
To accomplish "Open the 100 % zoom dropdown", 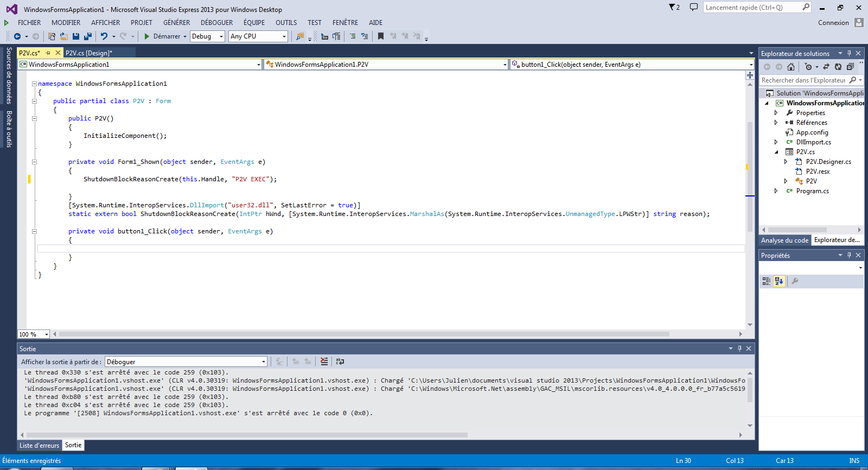I will point(34,334).
